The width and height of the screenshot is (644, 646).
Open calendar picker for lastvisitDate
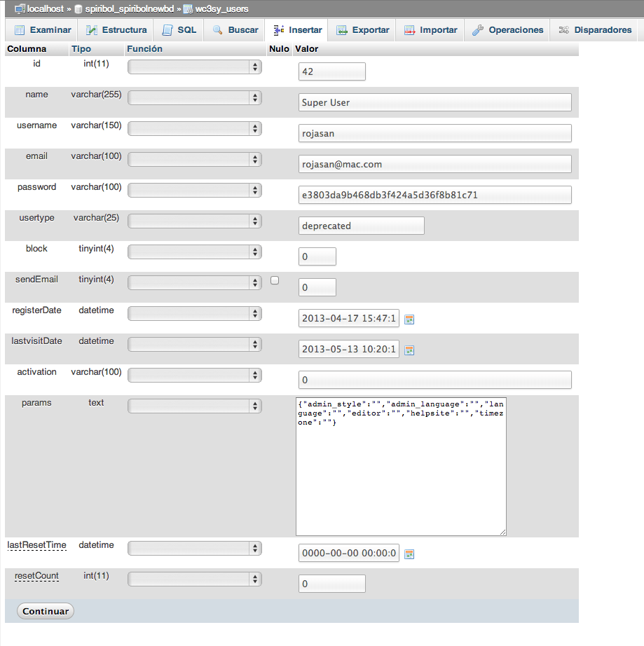coord(409,350)
